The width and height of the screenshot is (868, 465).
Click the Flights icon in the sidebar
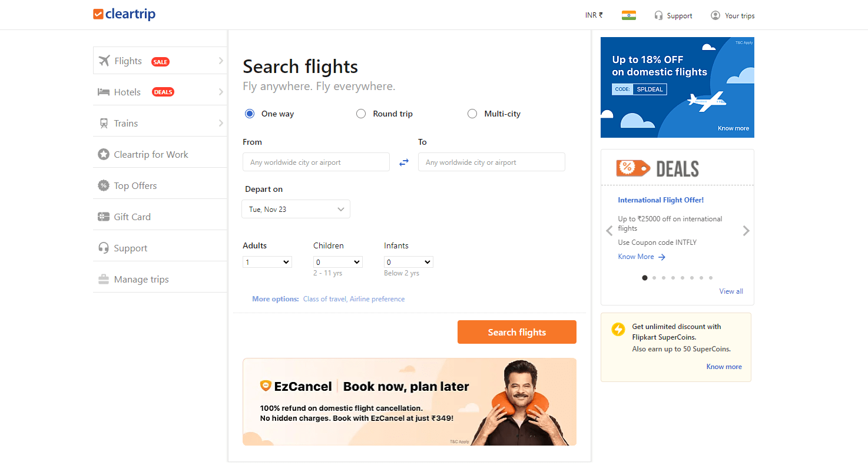point(103,60)
